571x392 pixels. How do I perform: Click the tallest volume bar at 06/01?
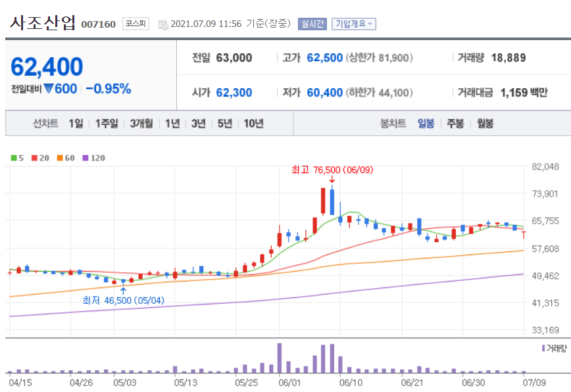pyautogui.click(x=280, y=358)
